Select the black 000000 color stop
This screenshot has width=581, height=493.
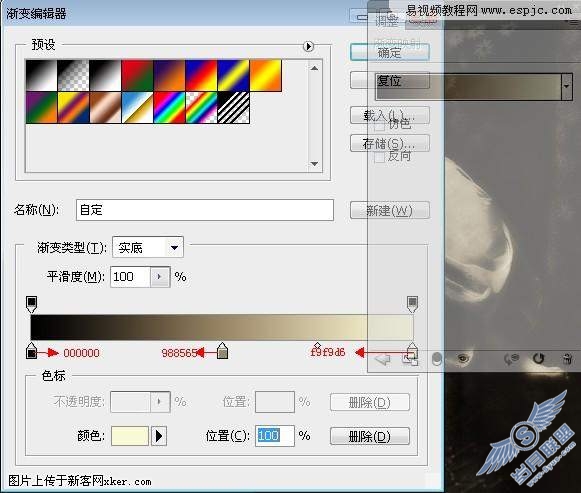click(x=32, y=350)
